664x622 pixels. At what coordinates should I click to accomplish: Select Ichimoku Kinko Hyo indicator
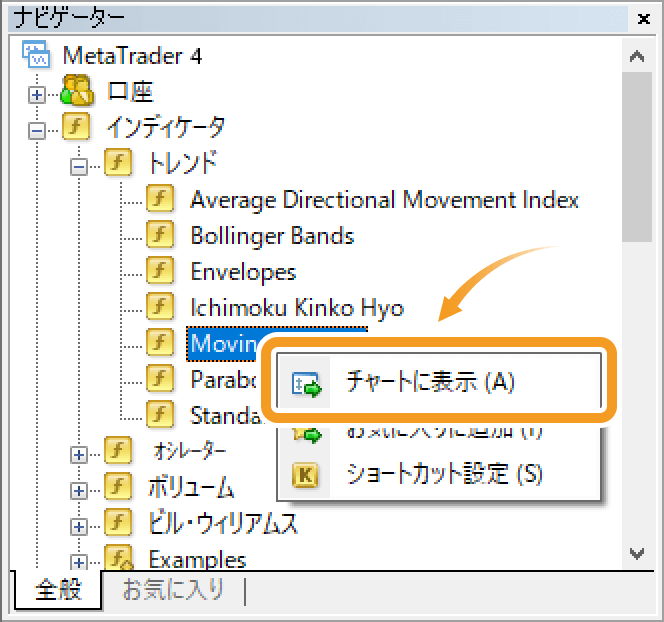click(297, 307)
